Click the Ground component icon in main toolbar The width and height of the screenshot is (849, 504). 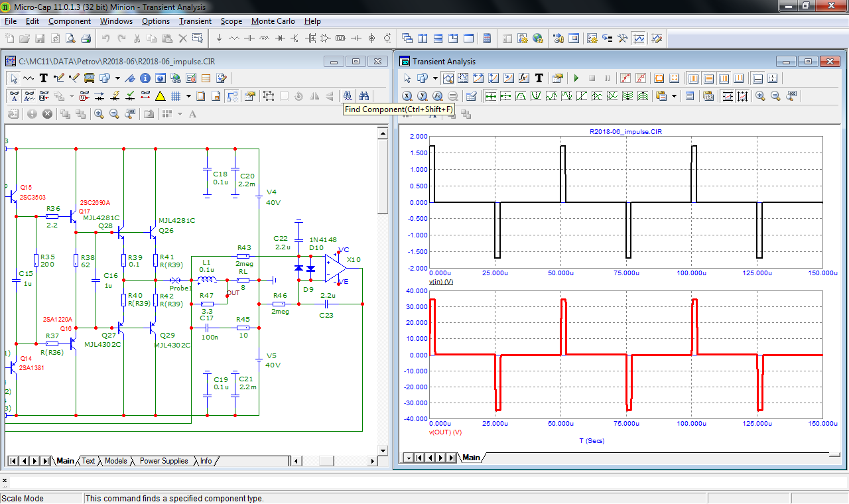click(220, 38)
